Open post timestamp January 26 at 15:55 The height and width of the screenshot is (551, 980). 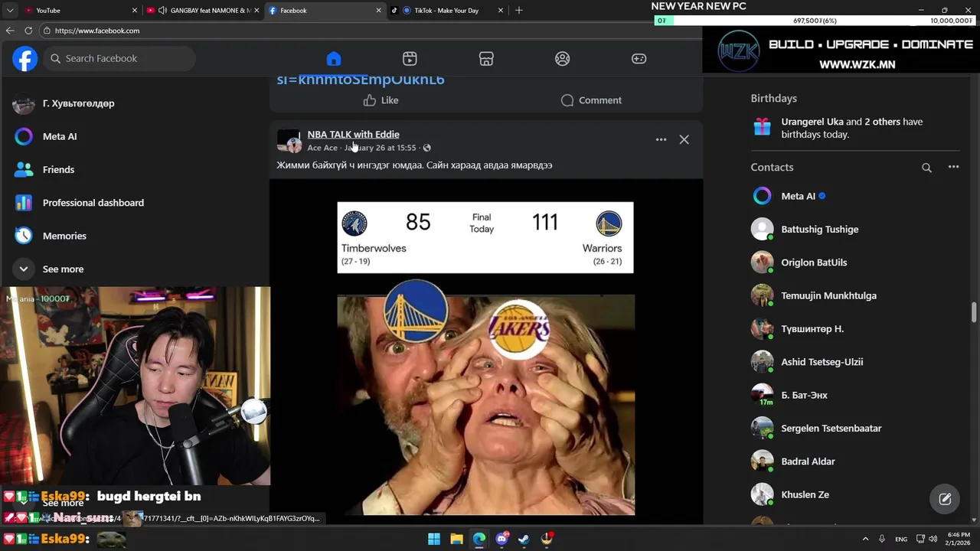point(381,148)
